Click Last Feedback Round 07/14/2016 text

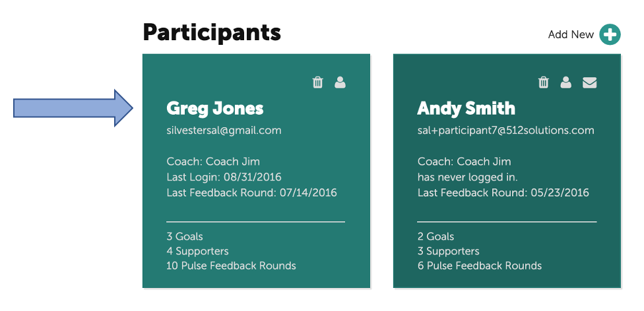point(251,192)
